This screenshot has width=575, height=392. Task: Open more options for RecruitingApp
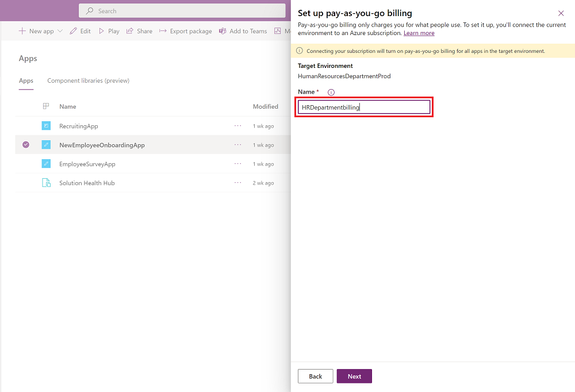pyautogui.click(x=238, y=126)
